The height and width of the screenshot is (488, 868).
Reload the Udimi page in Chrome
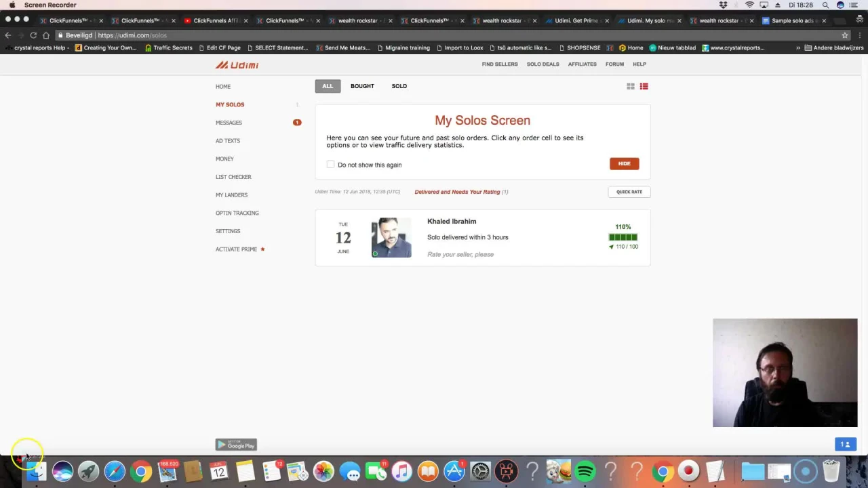click(33, 35)
